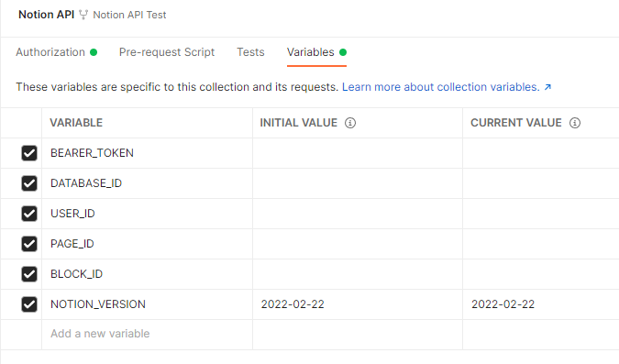619x364 pixels.
Task: Click the VARIABLE column header
Action: click(76, 123)
